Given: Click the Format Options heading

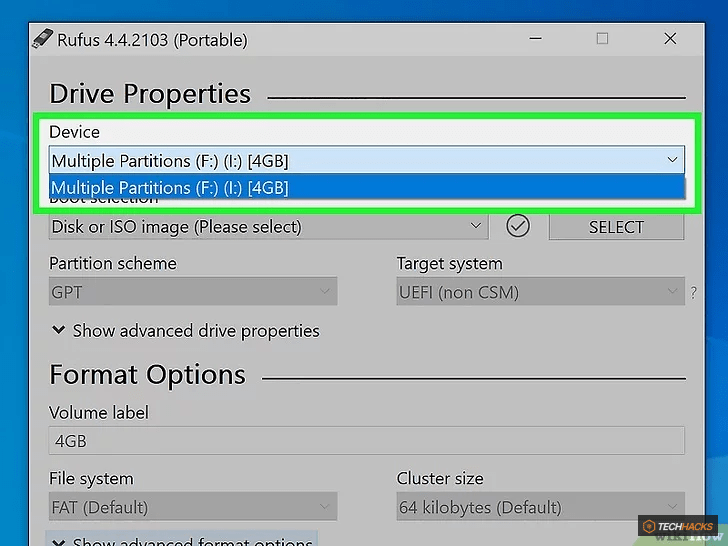Looking at the screenshot, I should click(x=147, y=375).
